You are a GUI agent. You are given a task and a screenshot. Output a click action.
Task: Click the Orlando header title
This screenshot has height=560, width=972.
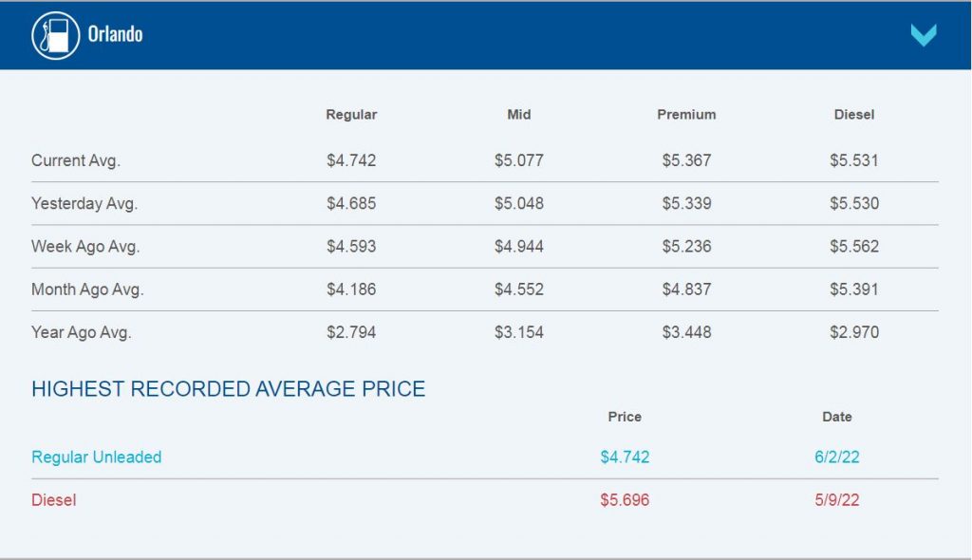(x=115, y=34)
